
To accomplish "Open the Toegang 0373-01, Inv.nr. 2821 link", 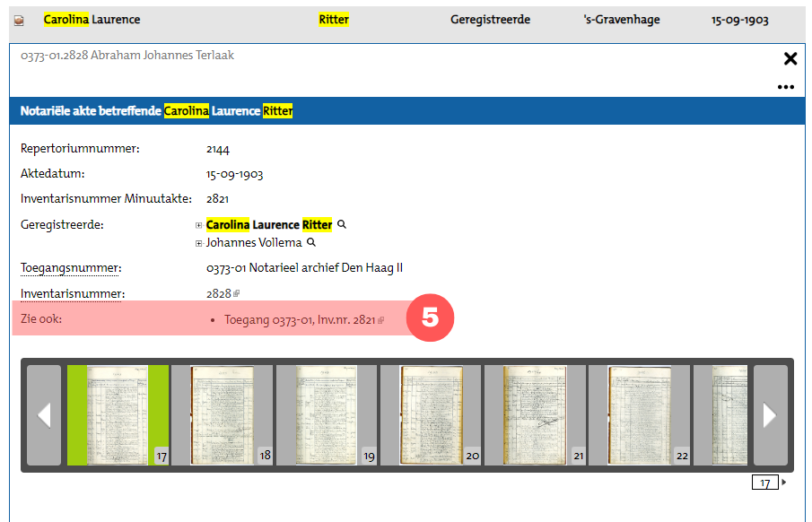I will click(299, 319).
